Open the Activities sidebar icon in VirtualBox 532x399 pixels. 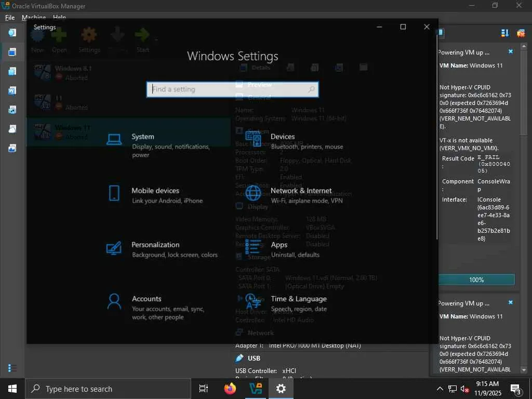(x=12, y=148)
